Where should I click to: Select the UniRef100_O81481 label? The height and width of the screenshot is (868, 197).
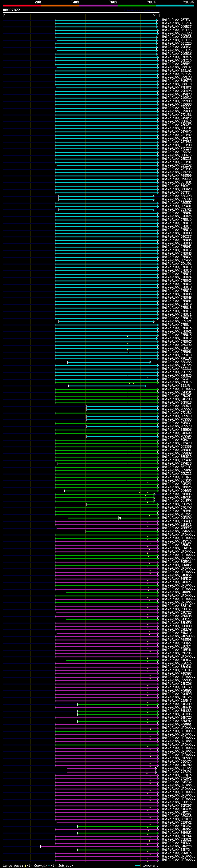click(177, 206)
